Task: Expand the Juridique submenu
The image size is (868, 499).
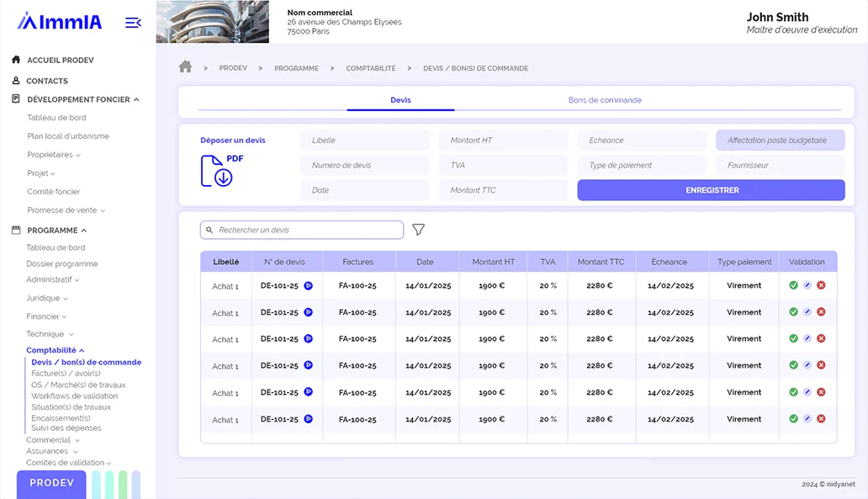Action: pyautogui.click(x=66, y=299)
